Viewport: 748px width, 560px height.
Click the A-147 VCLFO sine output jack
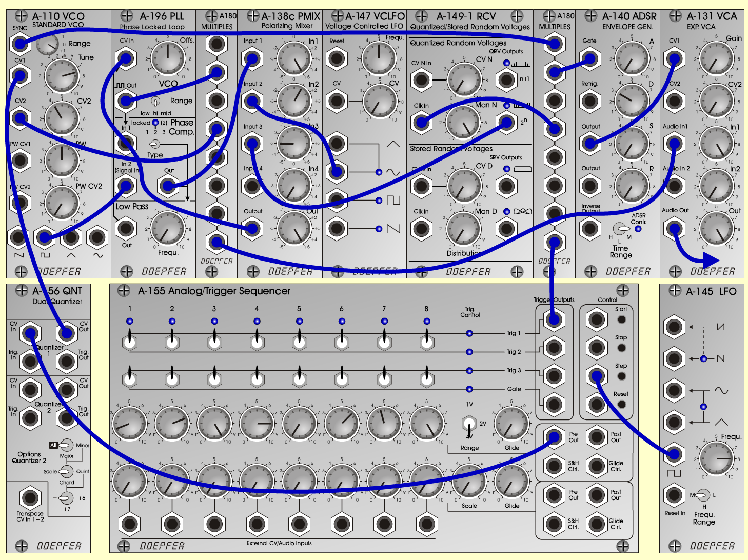click(336, 172)
